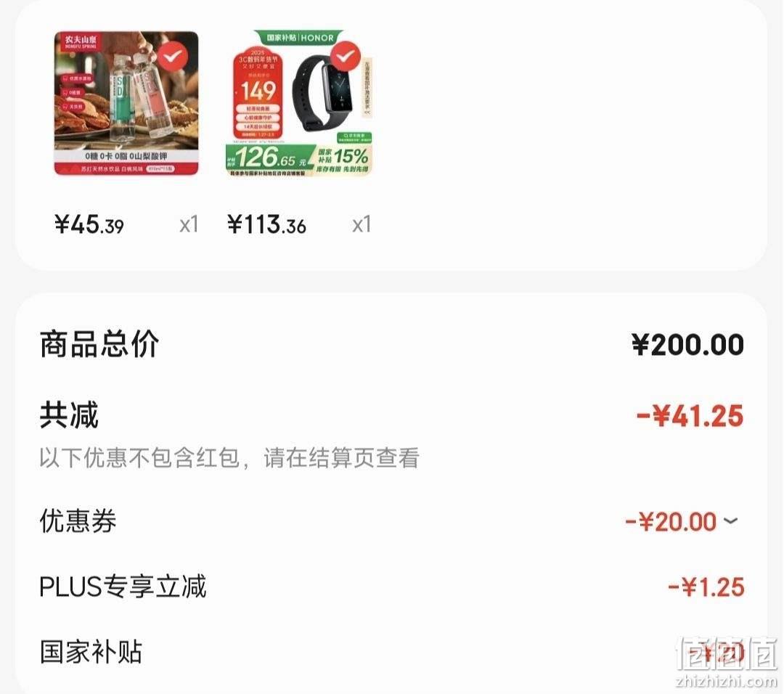Click the -¥1.25 PLUS discount amount
The image size is (784, 694).
(x=706, y=587)
